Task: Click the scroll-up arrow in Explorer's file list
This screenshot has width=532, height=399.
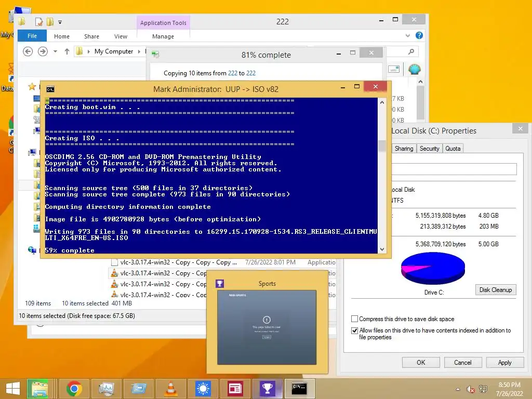Action: [x=420, y=82]
